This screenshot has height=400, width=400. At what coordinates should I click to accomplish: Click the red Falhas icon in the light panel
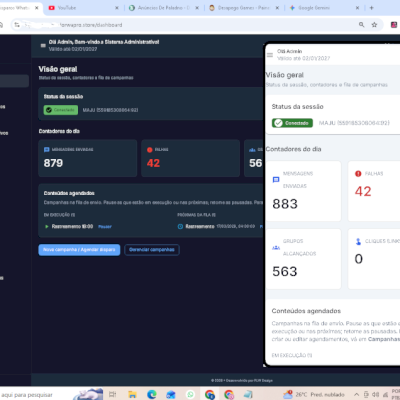(x=358, y=174)
